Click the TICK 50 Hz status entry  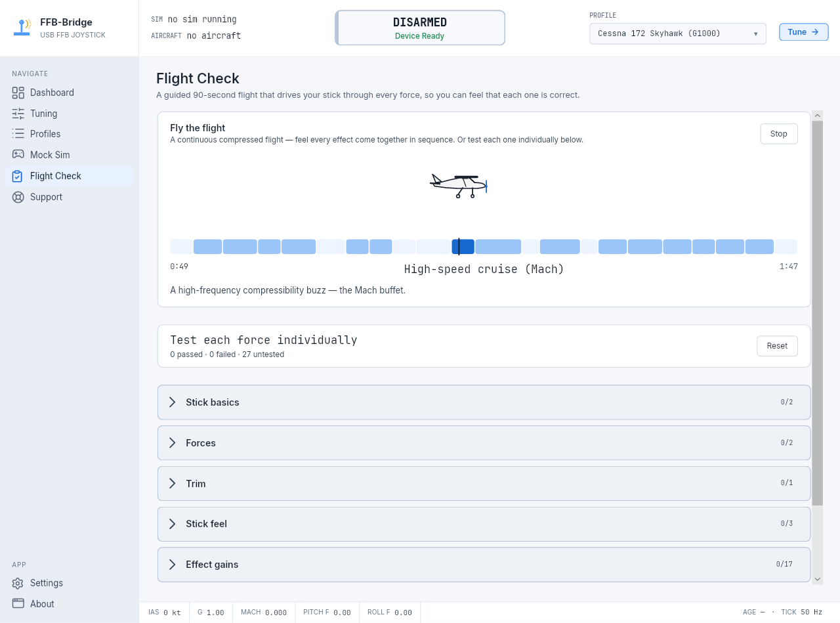(x=801, y=612)
